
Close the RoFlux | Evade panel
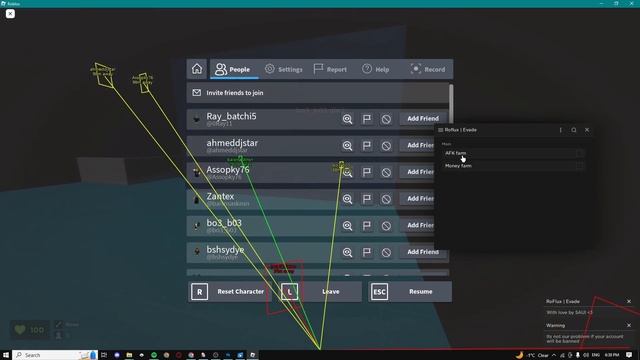[587, 130]
